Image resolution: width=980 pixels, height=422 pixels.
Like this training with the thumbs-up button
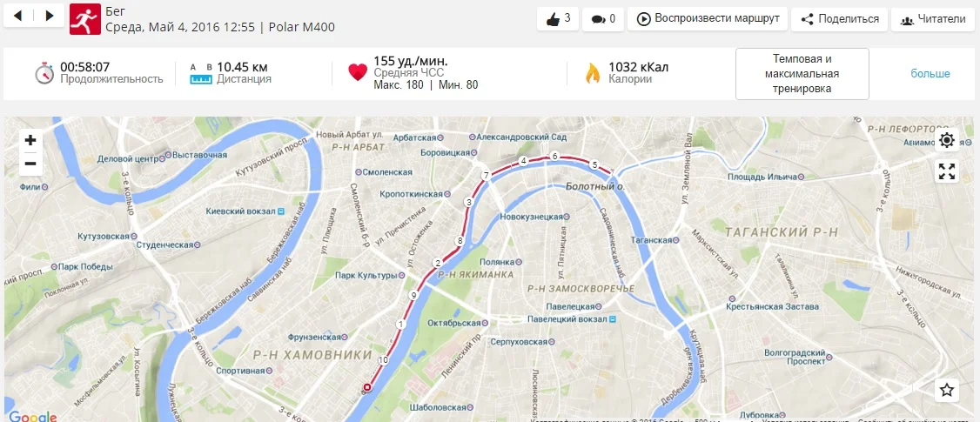(558, 19)
